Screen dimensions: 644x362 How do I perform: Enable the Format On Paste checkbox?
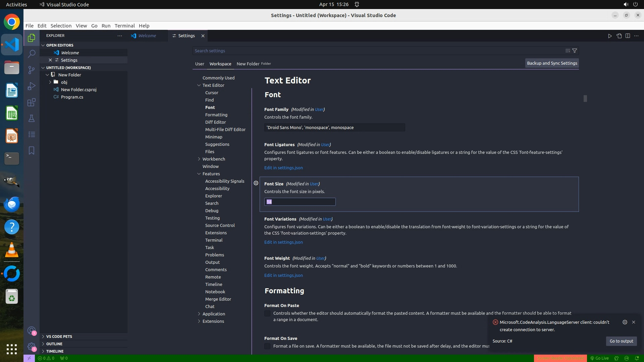pyautogui.click(x=267, y=313)
